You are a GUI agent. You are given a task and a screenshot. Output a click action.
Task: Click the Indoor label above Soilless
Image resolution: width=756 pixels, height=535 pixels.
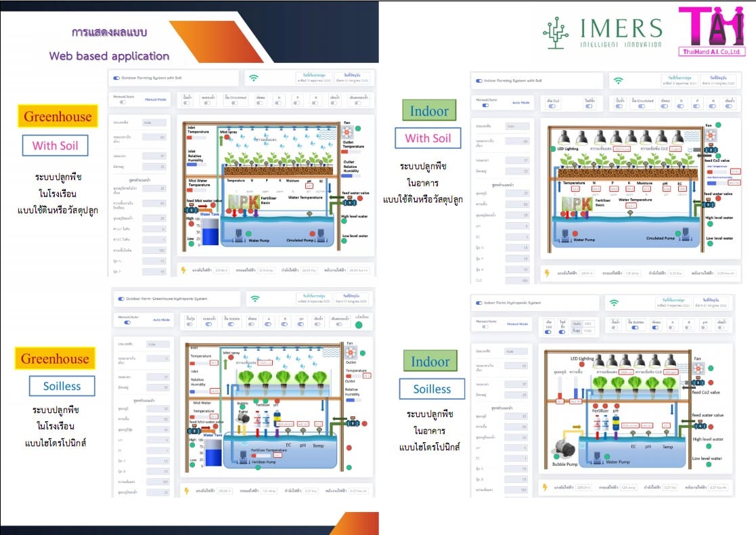pyautogui.click(x=430, y=361)
